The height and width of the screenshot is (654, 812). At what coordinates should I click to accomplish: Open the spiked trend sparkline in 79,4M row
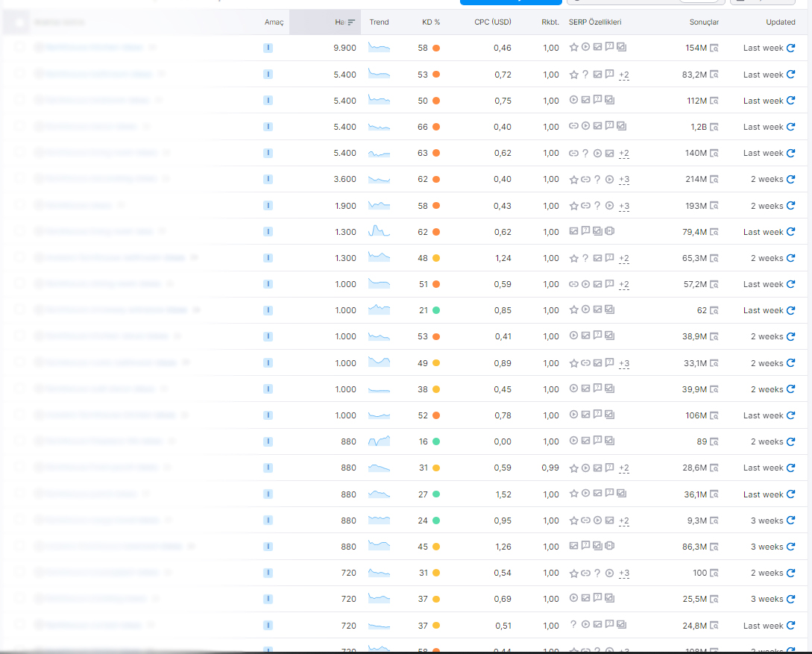coord(379,231)
